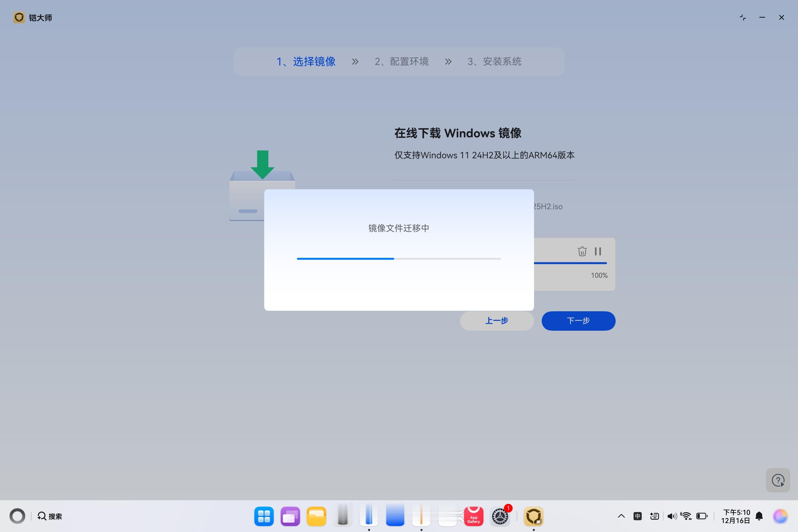Open the notification bell in tray
This screenshot has width=798, height=532.
click(759, 516)
